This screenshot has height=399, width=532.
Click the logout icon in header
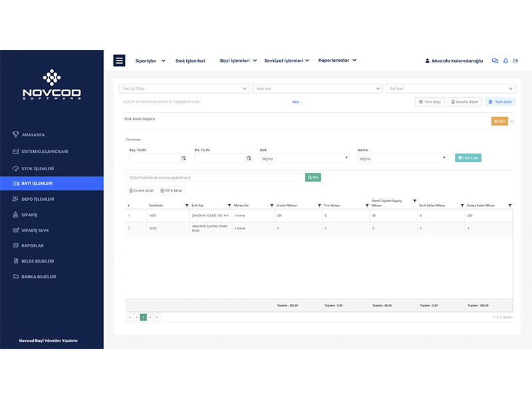516,61
